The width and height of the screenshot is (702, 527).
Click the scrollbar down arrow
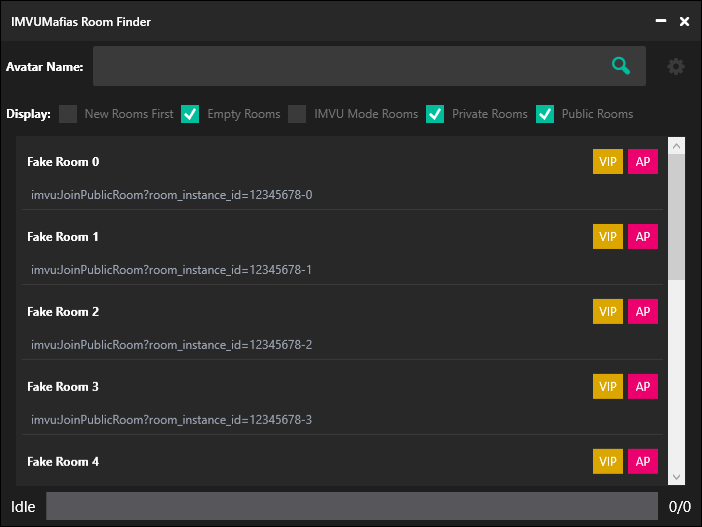(676, 477)
